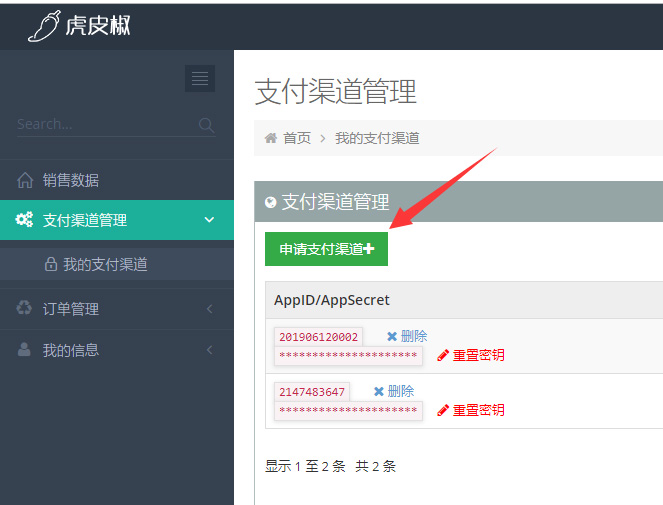Click the AppID/AppSecret column header

(x=332, y=300)
